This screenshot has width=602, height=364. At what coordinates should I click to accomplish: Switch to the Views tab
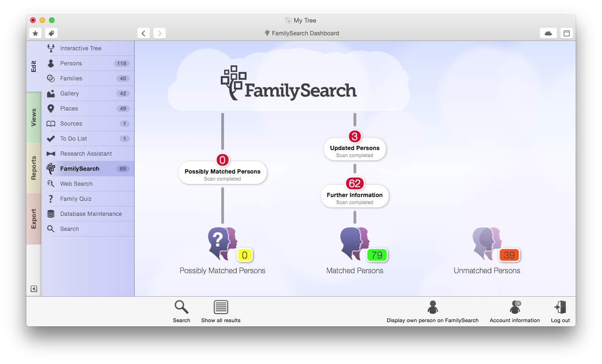coord(34,118)
